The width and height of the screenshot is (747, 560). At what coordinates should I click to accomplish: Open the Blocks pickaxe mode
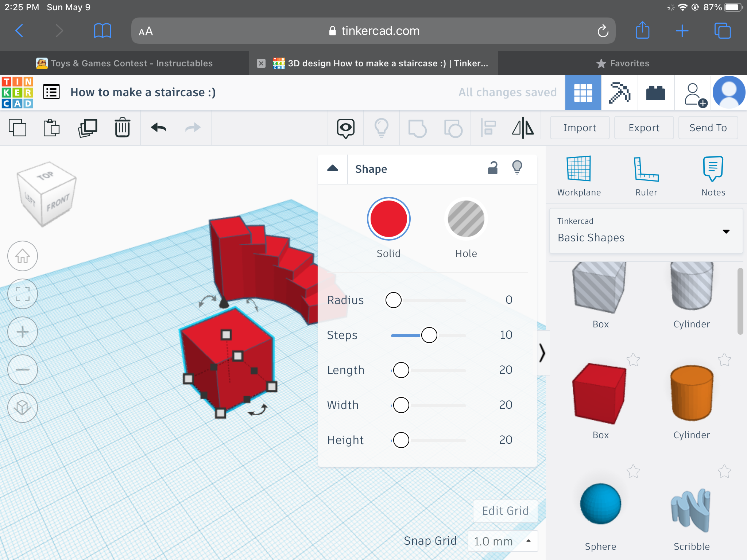click(619, 93)
